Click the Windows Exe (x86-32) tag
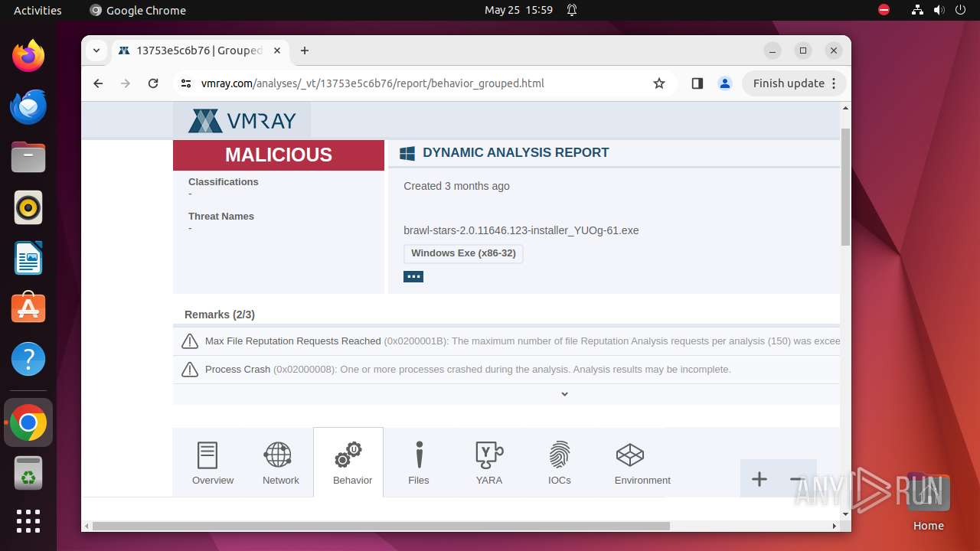Screen dimensions: 980x551 point(463,253)
